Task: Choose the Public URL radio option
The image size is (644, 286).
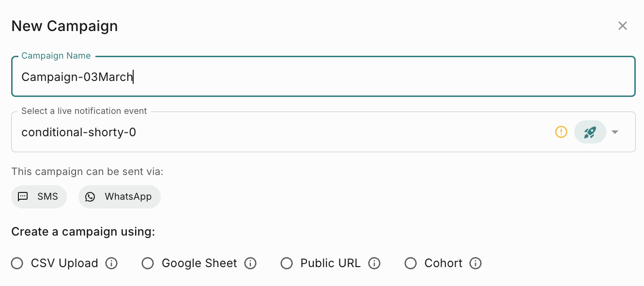Action: tap(287, 263)
